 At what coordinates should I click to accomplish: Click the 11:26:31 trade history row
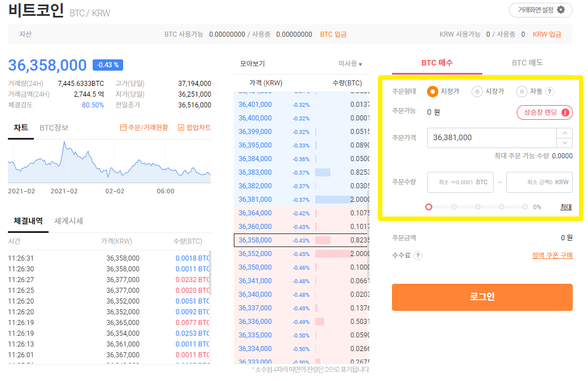(109, 258)
